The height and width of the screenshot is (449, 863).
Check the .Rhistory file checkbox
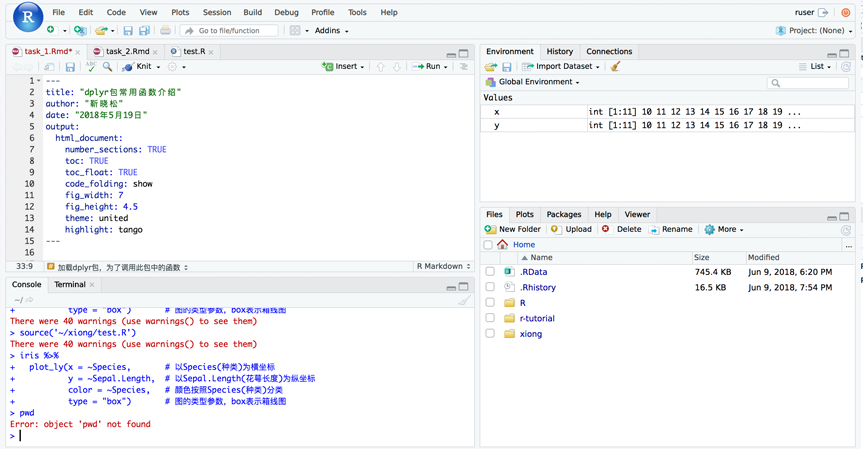[490, 287]
